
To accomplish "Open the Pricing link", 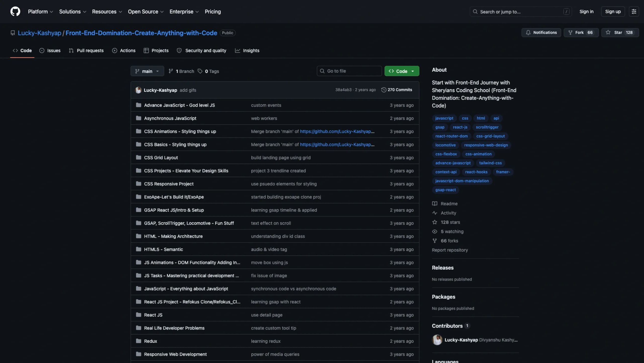I will (213, 12).
